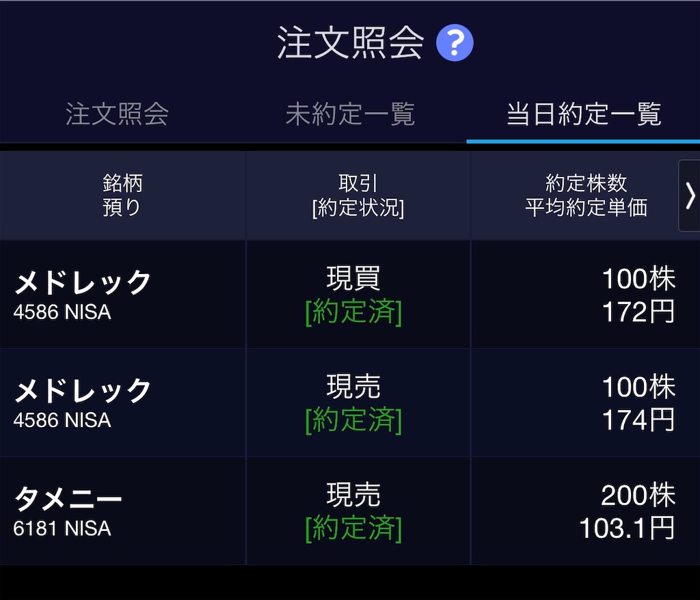
Task: Switch to the 未約定一覧 tab
Action: pyautogui.click(x=350, y=114)
